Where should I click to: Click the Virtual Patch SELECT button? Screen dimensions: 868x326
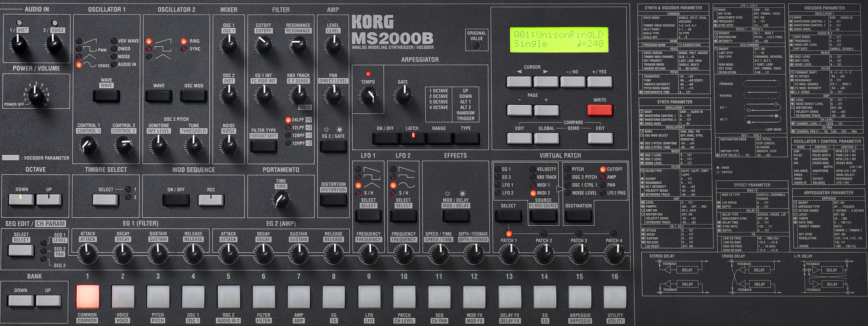click(x=509, y=216)
